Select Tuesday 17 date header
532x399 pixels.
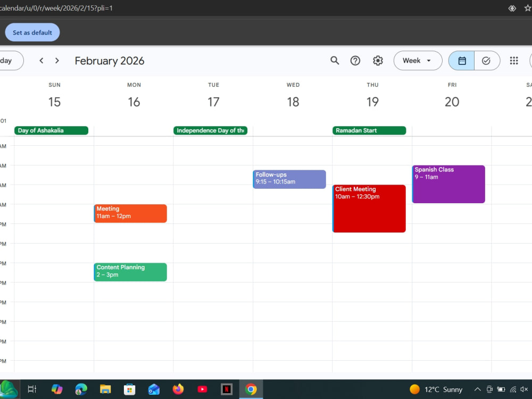[213, 102]
